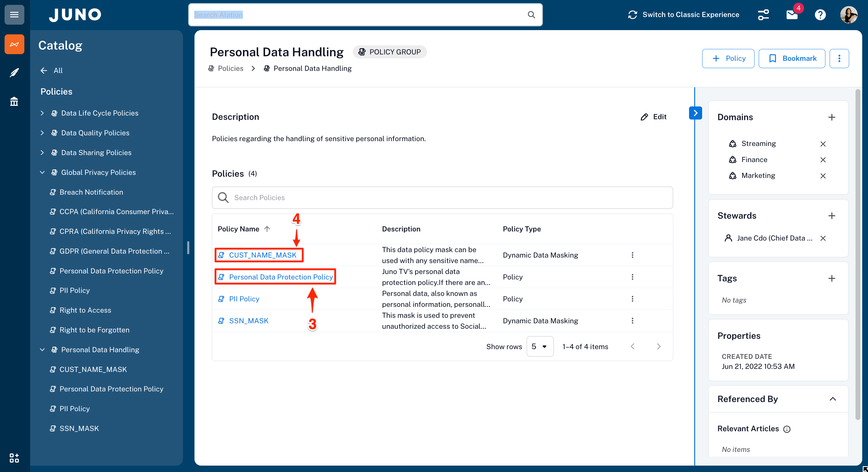
Task: Open row menu for SSN_MASK policy
Action: [632, 321]
